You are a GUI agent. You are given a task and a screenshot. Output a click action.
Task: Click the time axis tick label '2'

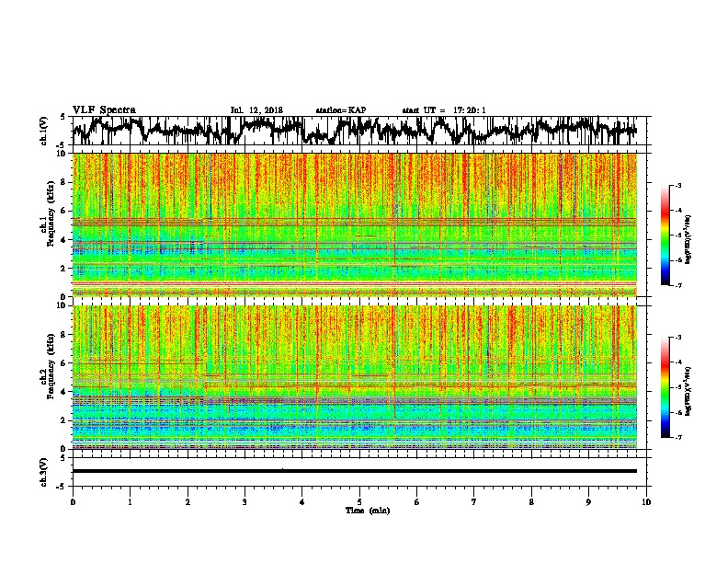point(188,502)
